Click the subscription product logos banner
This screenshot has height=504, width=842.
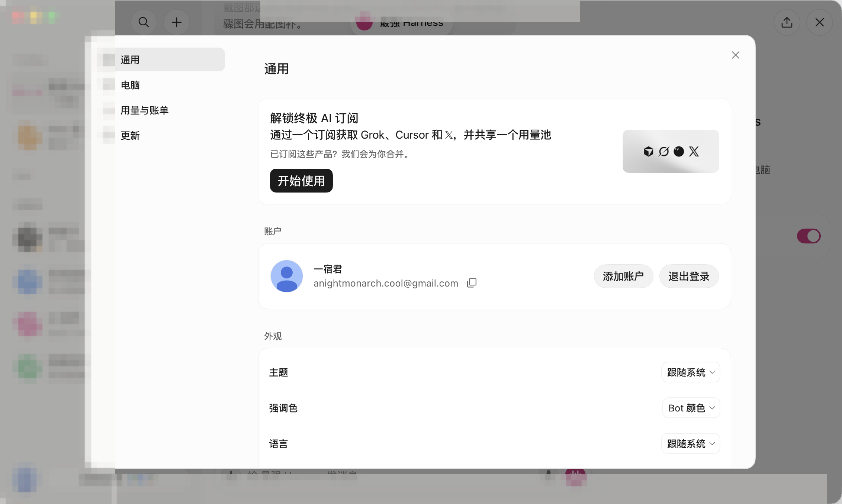click(x=671, y=151)
